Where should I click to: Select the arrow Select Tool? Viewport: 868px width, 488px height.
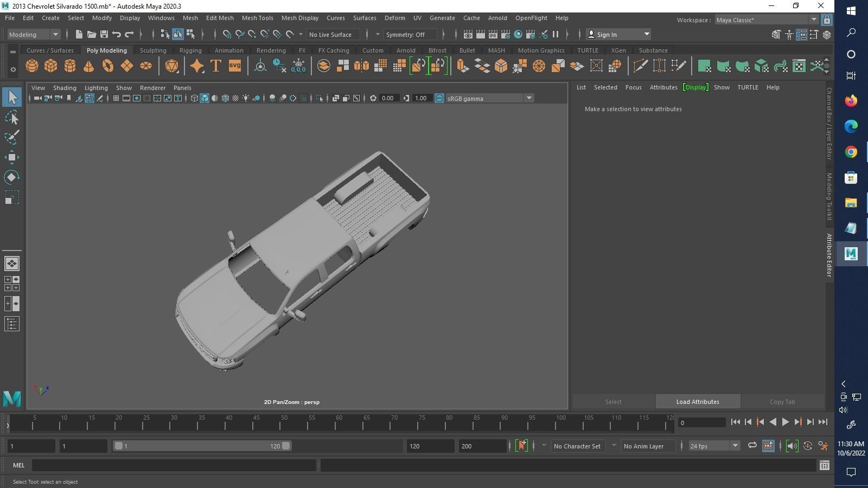pyautogui.click(x=12, y=98)
